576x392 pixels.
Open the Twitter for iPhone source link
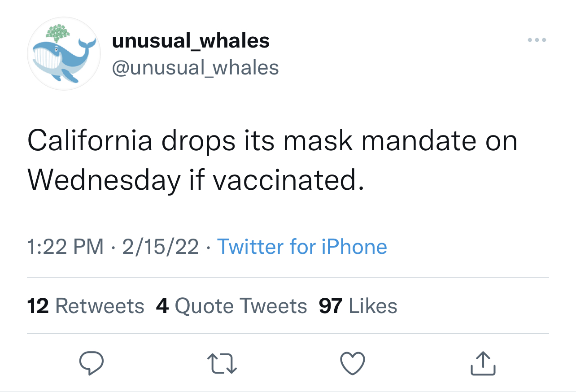(x=302, y=247)
